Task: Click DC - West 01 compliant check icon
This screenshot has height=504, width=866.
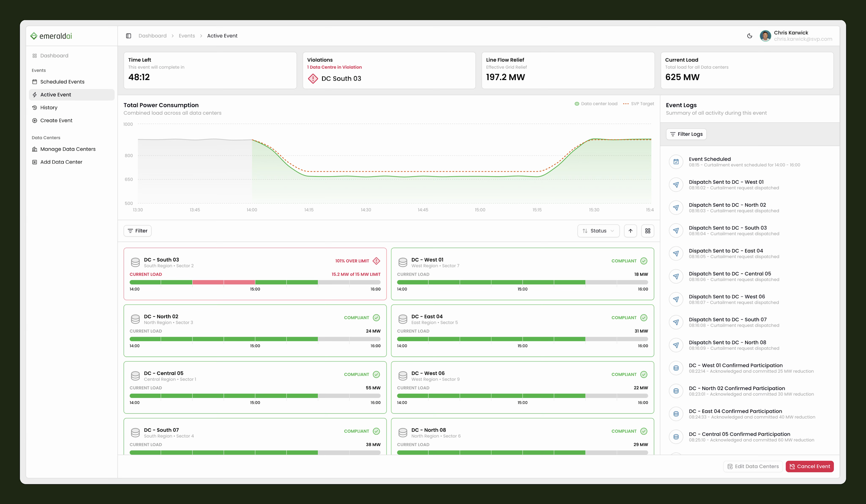Action: (644, 261)
